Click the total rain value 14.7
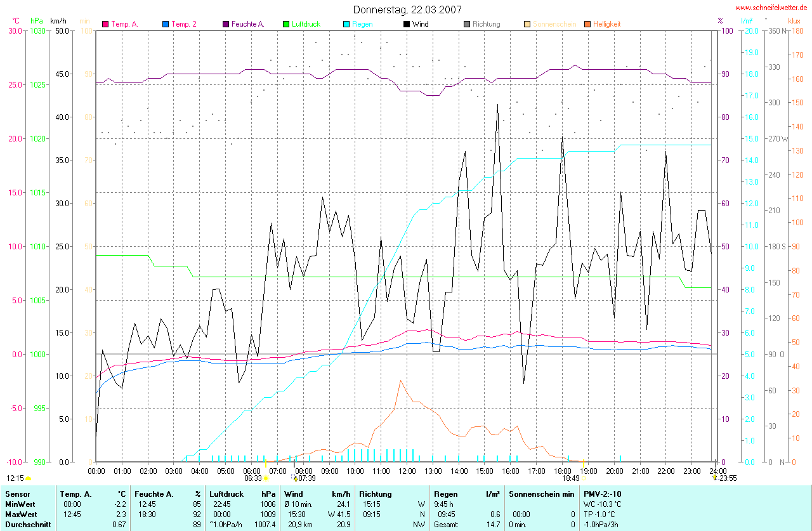Screen dimensions: 812x531 [493, 525]
